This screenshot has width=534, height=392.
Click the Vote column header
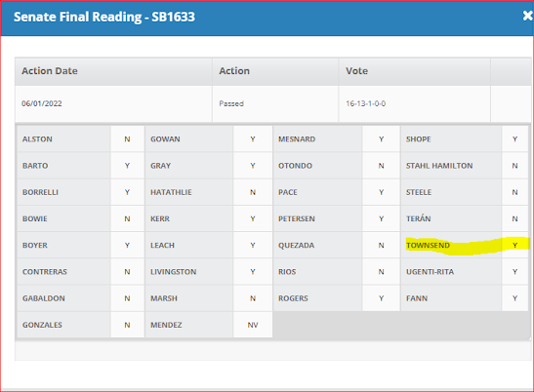[415, 71]
